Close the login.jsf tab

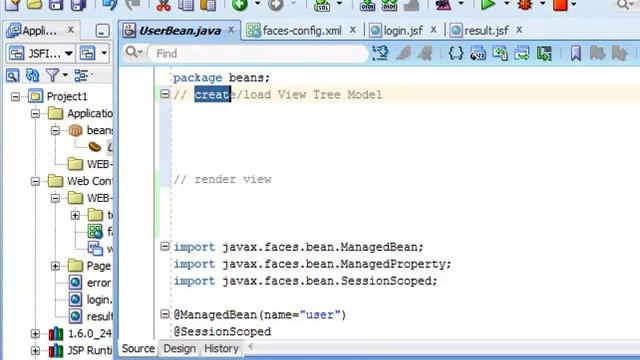pos(433,30)
